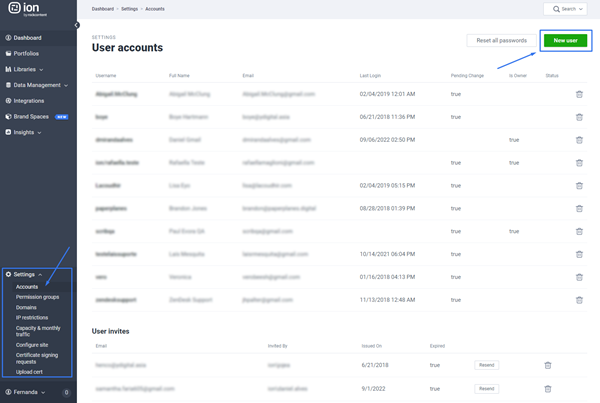Delete the invite issued on 6/21/2018

(548, 365)
